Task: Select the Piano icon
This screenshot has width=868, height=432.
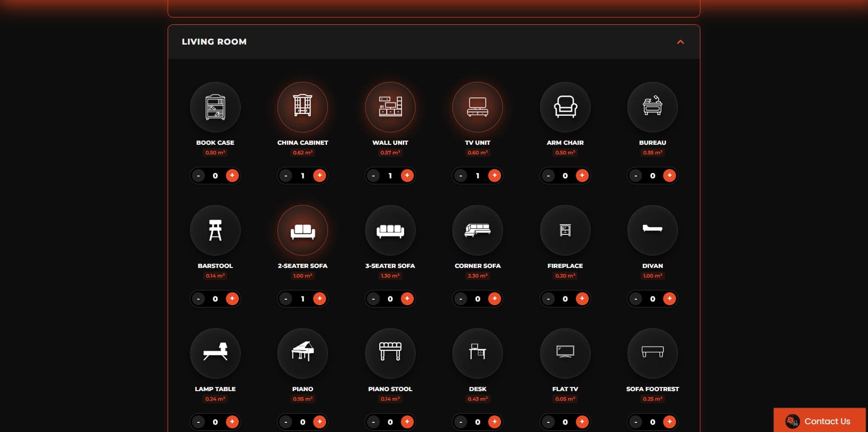Action: [303, 353]
